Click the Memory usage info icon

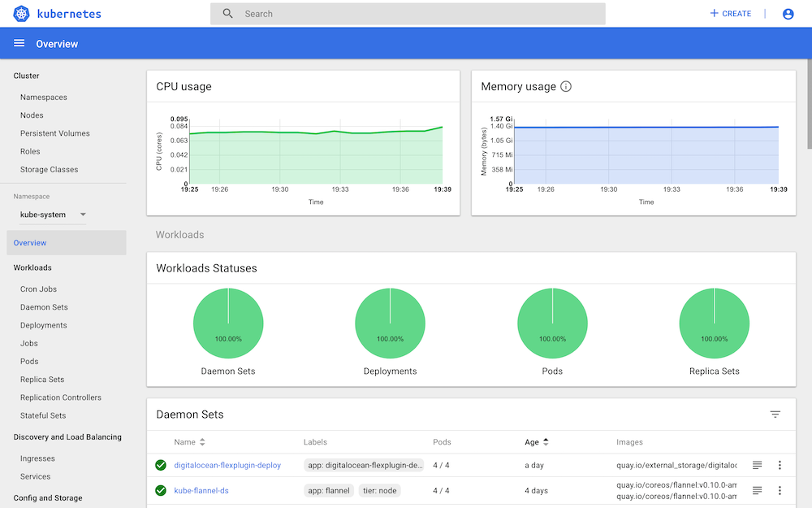pyautogui.click(x=566, y=86)
